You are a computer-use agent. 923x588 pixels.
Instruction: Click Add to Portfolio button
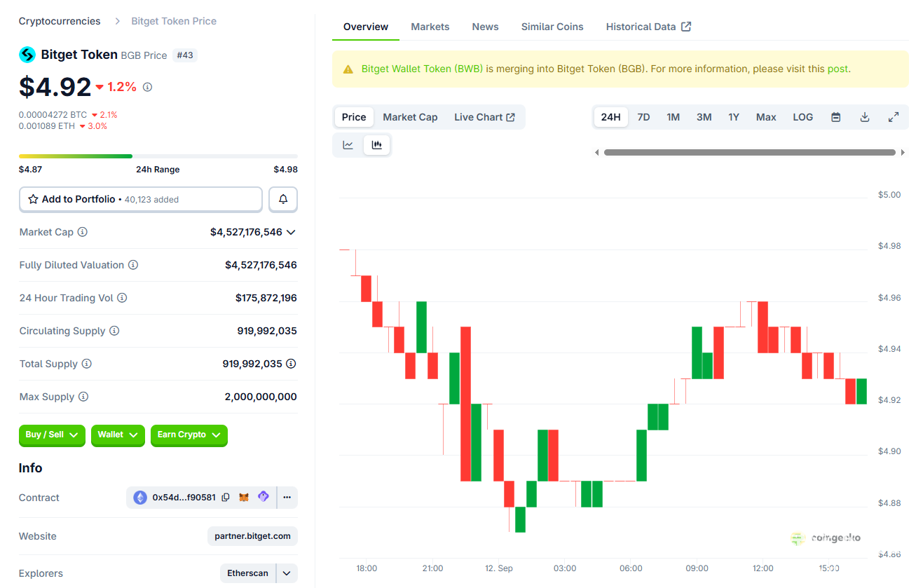click(140, 200)
